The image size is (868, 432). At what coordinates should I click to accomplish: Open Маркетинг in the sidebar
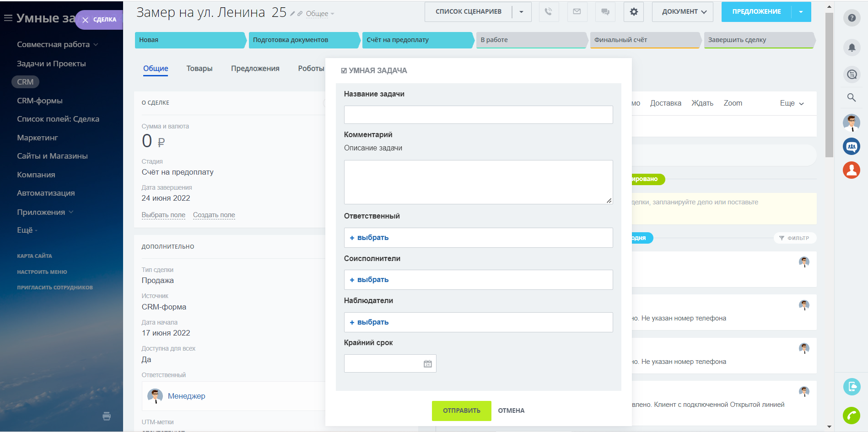click(38, 138)
